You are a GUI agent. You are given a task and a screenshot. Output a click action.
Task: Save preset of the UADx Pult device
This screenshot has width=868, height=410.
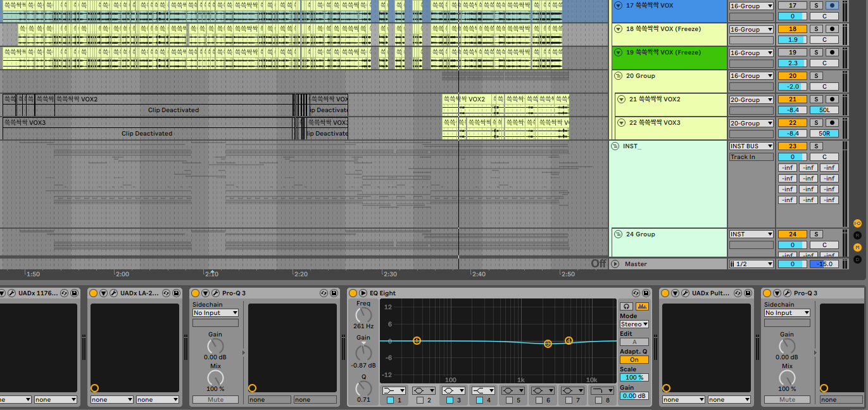click(747, 293)
